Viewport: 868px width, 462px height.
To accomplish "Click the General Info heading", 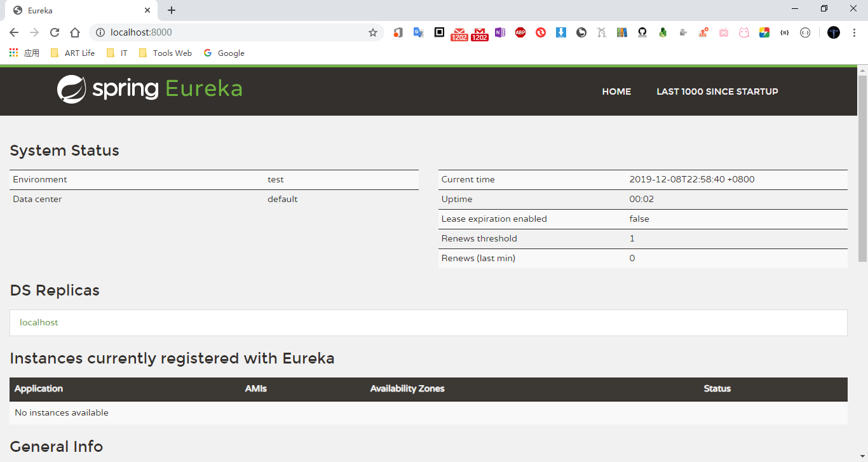I will click(x=57, y=447).
